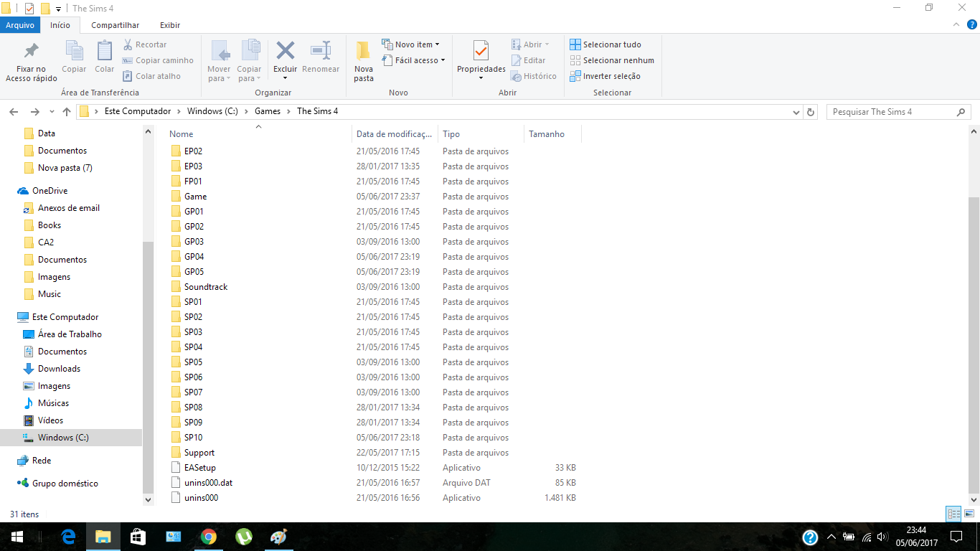The width and height of the screenshot is (980, 551).
Task: Click Fixar no Acesso rápido pin icon
Action: (32, 51)
